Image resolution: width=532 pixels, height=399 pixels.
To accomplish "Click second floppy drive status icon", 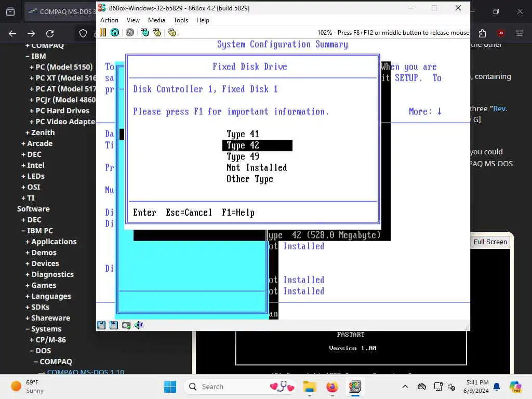I will [114, 325].
